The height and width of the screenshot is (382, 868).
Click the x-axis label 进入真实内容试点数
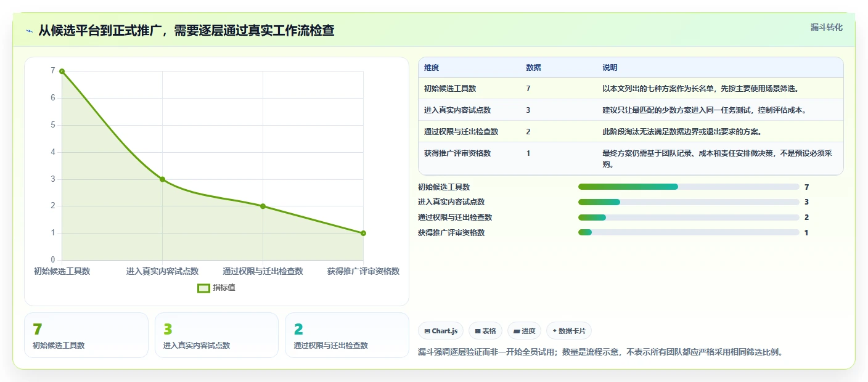pos(162,271)
